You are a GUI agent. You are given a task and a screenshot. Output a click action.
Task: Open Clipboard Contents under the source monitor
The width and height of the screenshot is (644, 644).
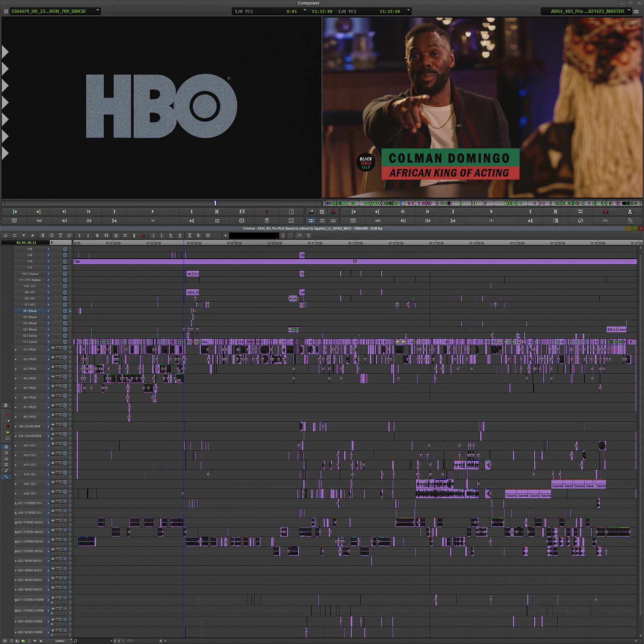pos(267,221)
